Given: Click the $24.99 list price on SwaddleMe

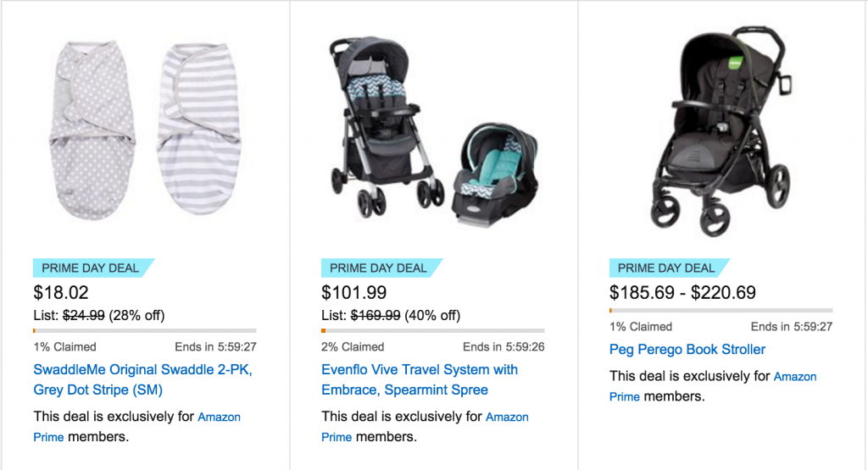Looking at the screenshot, I should (x=84, y=316).
